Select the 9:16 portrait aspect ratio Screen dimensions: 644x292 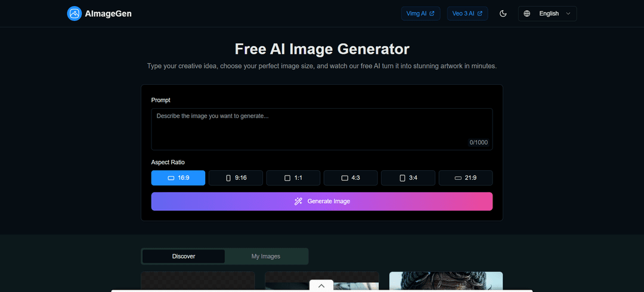[x=236, y=178]
